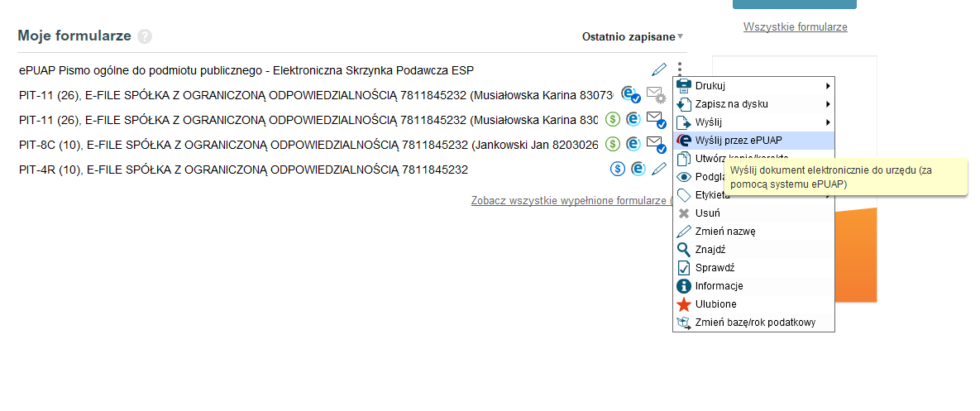Click the envelope with gear icon in the first PIT-11 row
Viewport: 980px width, 411px height.
pyautogui.click(x=656, y=95)
